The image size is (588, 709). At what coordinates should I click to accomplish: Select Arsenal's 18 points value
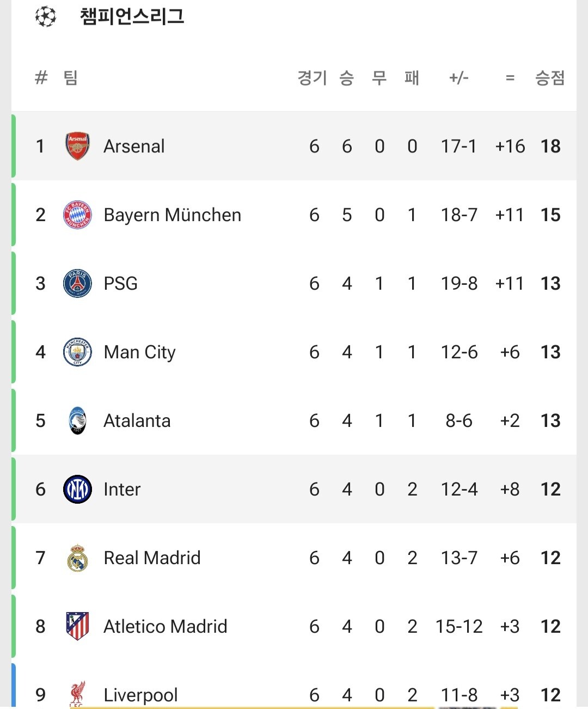(x=550, y=146)
